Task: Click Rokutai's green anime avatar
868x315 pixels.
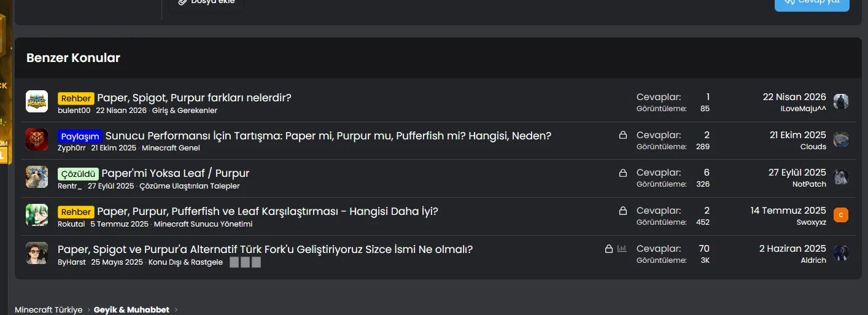Action: point(37,215)
